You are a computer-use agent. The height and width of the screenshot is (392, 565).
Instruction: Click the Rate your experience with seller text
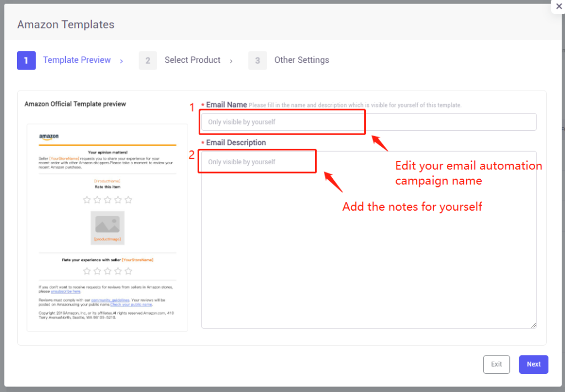(x=92, y=260)
